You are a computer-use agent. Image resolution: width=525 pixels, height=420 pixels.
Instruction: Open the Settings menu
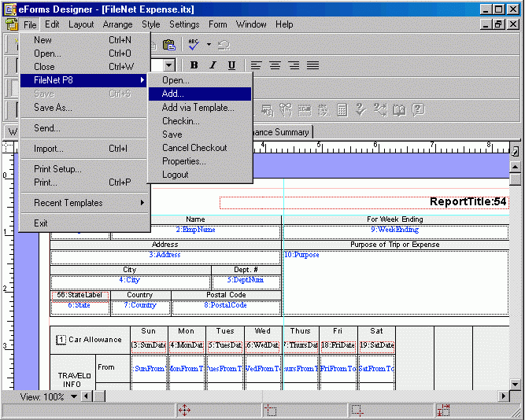184,24
